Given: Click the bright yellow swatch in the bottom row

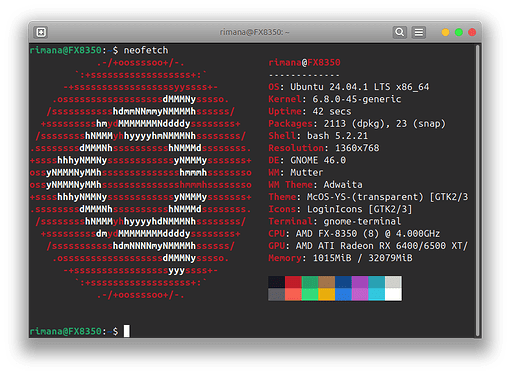Looking at the screenshot, I should pyautogui.click(x=327, y=294).
